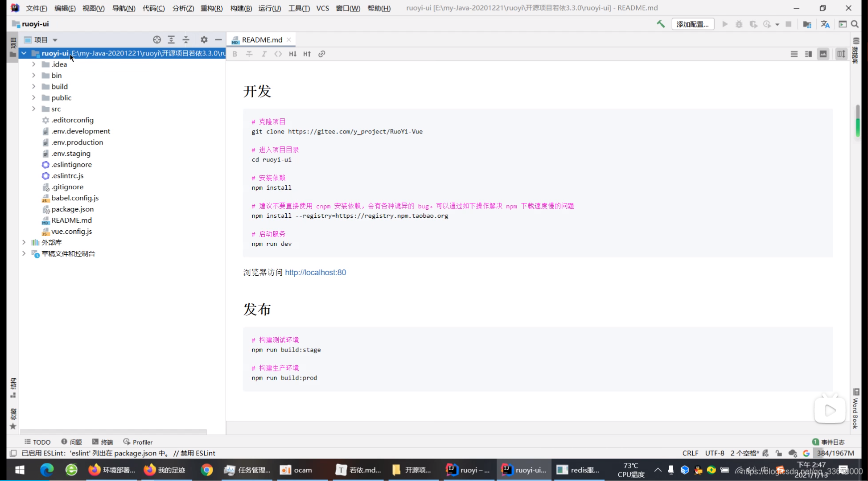Switch to preview-only markdown view

(x=823, y=54)
